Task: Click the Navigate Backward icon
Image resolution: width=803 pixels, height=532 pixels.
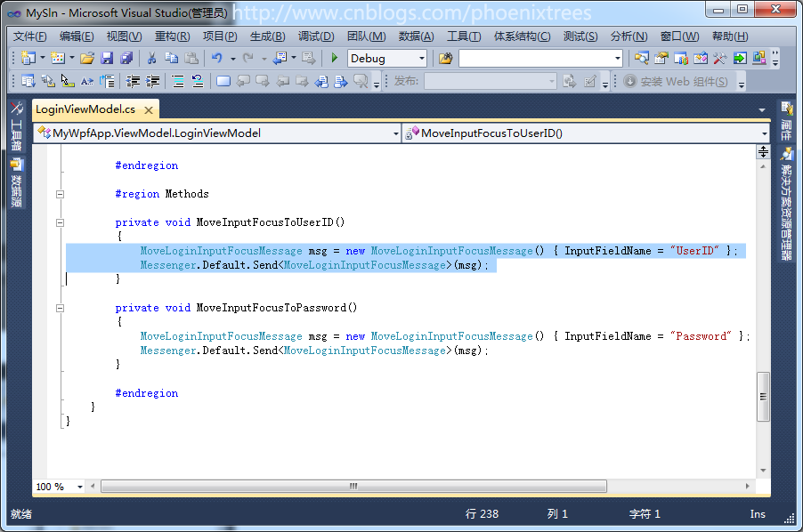Action: point(280,59)
